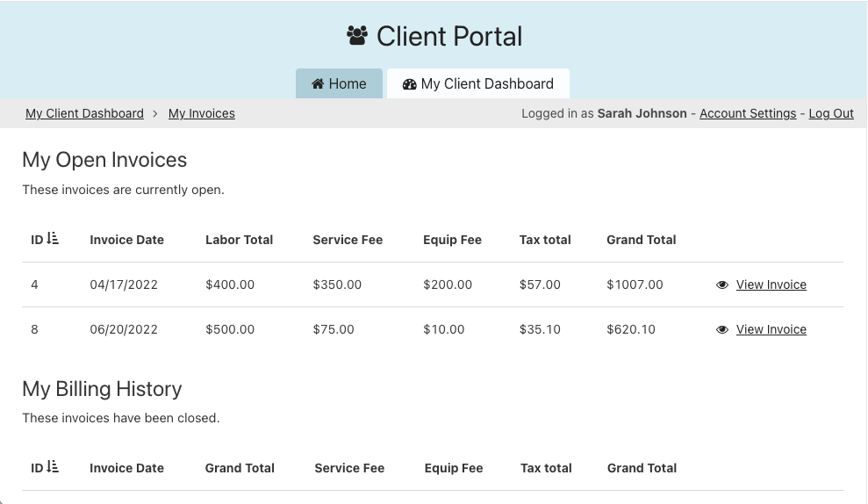Click Invoice Date header in Open Invoices
The image size is (868, 504).
126,240
